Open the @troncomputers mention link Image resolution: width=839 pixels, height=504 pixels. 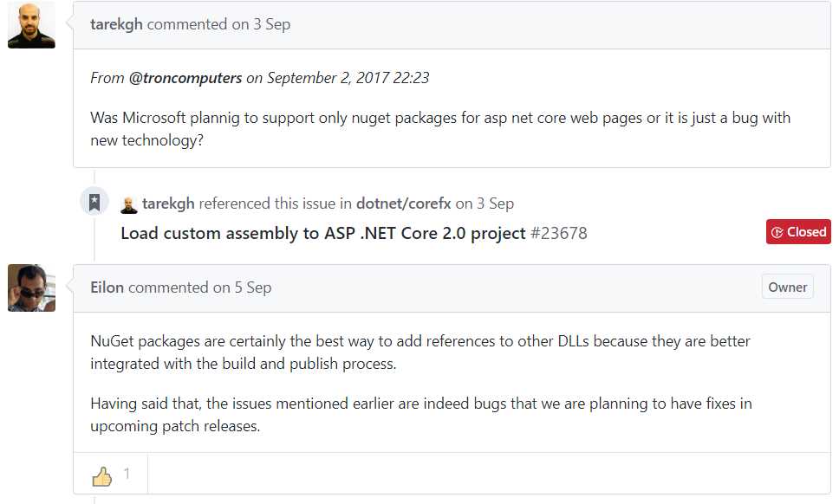[x=185, y=78]
